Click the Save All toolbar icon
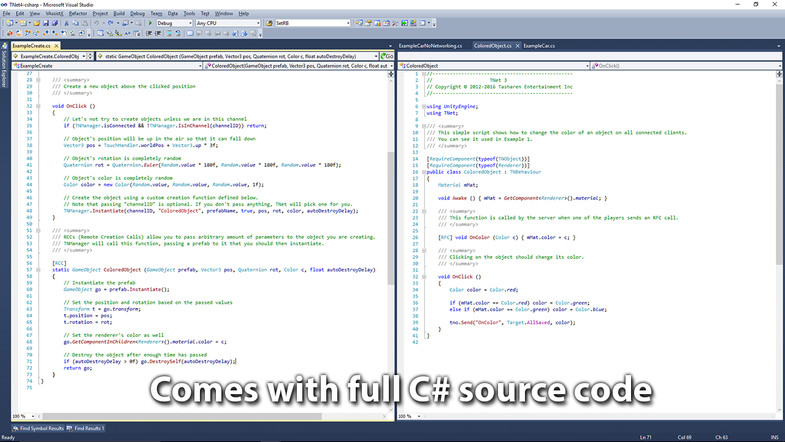The height and width of the screenshot is (442, 785). click(x=55, y=23)
